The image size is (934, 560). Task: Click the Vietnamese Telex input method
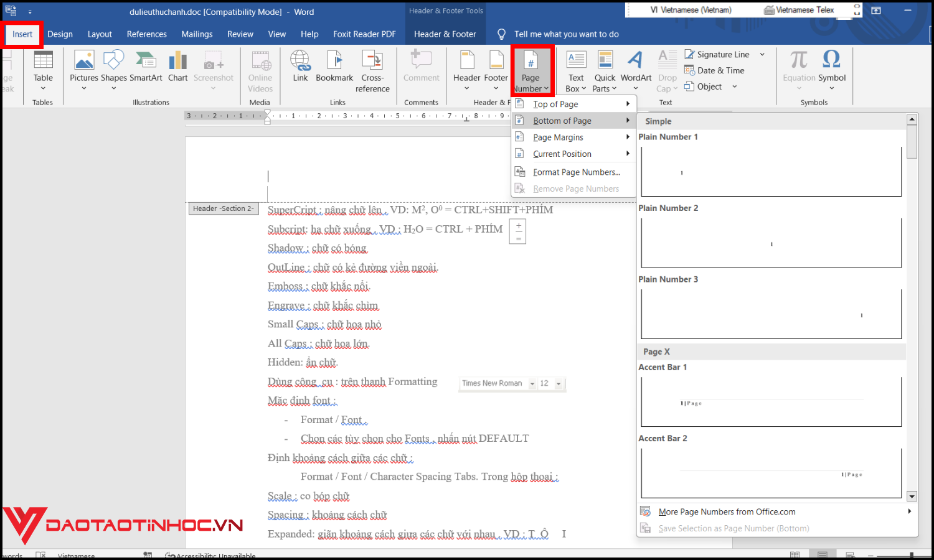point(799,10)
